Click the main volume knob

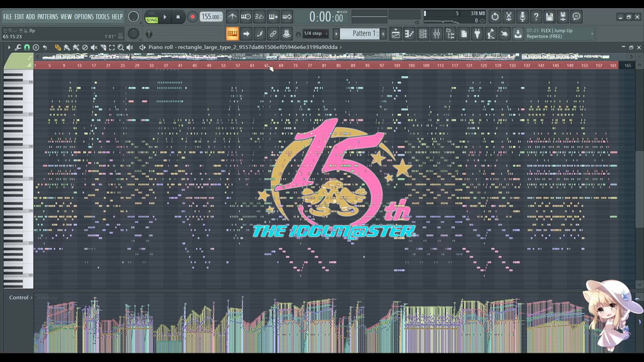click(133, 17)
